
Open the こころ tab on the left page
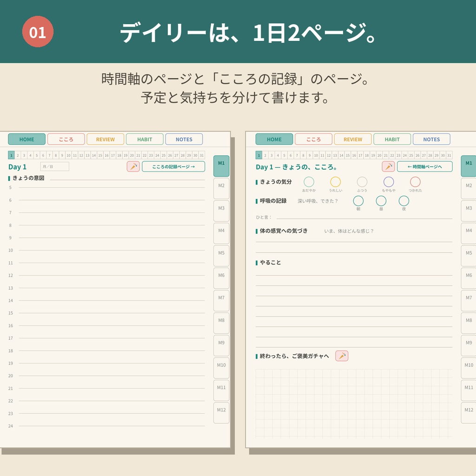[66, 139]
